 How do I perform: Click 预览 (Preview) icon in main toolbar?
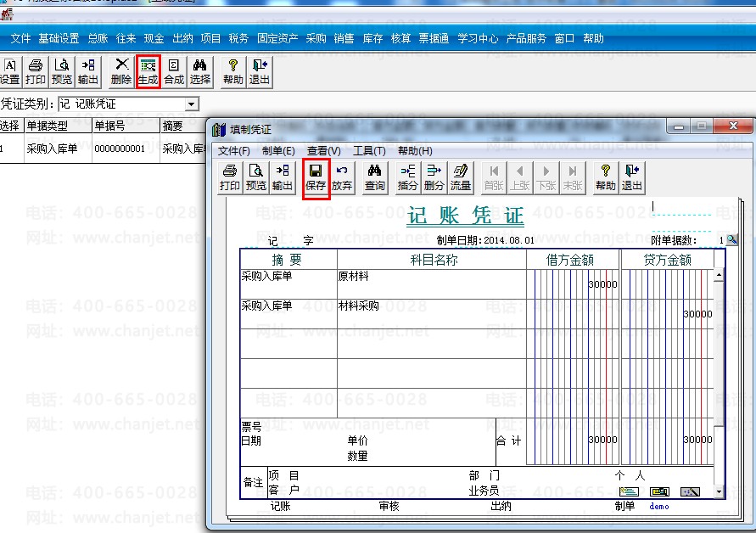coord(61,72)
